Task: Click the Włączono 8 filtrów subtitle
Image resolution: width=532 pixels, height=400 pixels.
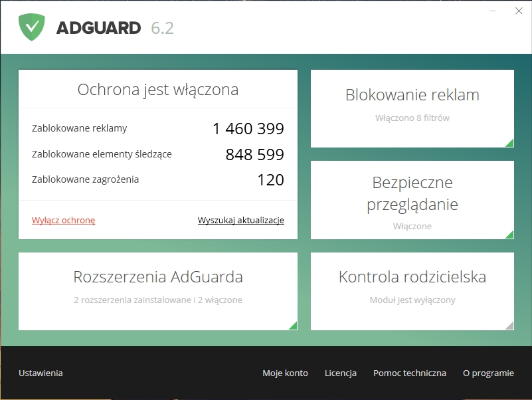Action: pyautogui.click(x=412, y=118)
